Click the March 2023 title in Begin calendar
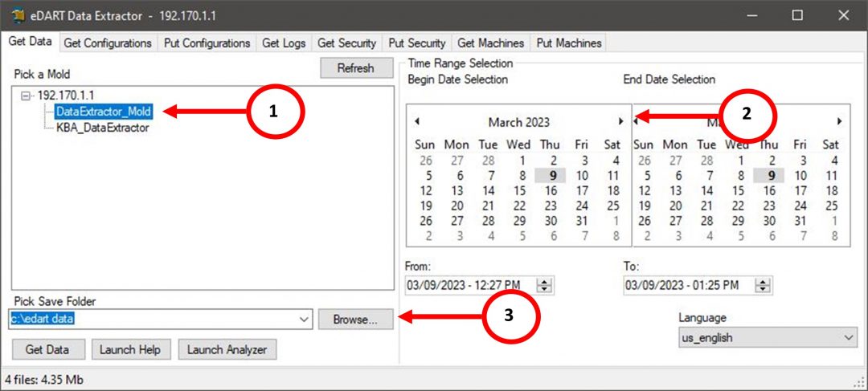868x391 pixels. point(518,122)
